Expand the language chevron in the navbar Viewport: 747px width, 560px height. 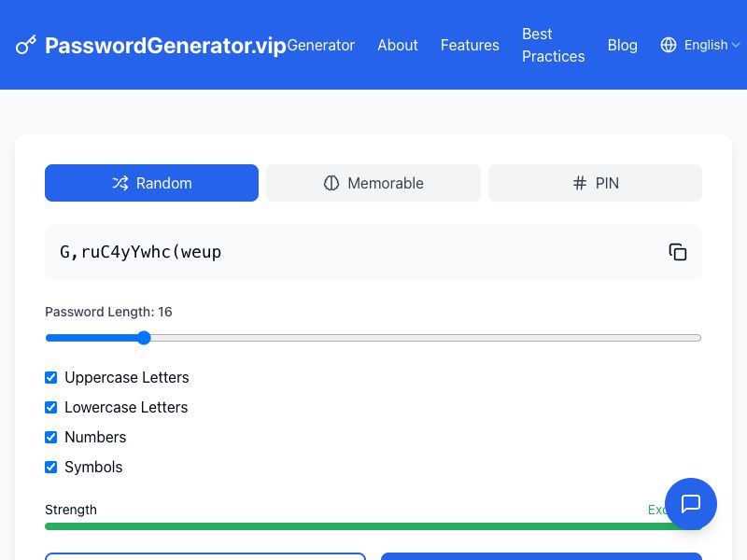tap(736, 45)
